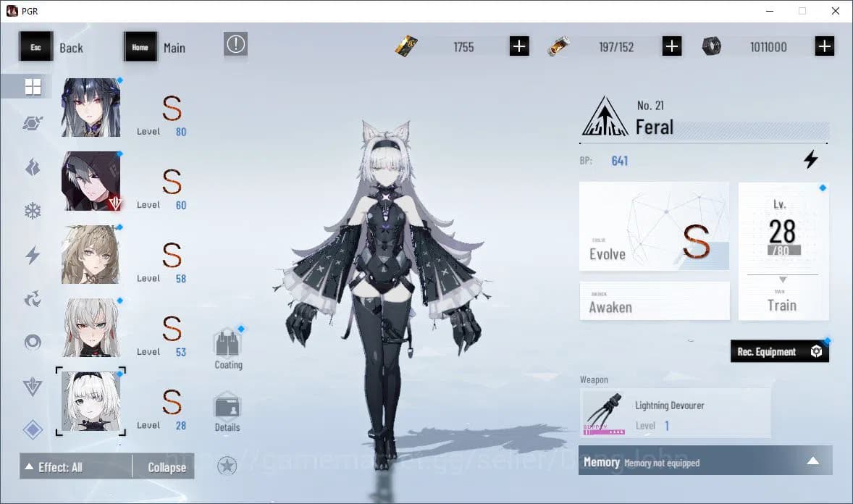Open the Evolve tab

point(654,227)
